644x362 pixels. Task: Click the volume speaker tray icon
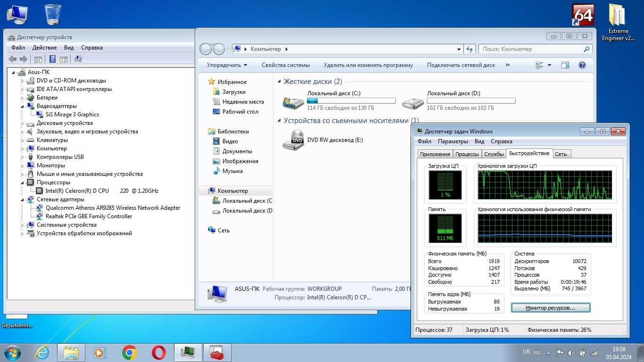[x=571, y=352]
